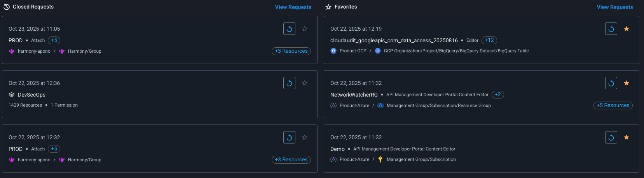Image resolution: width=644 pixels, height=178 pixels.
Task: Click re-request icon on Oct 22 12:32 request
Action: pos(289,137)
